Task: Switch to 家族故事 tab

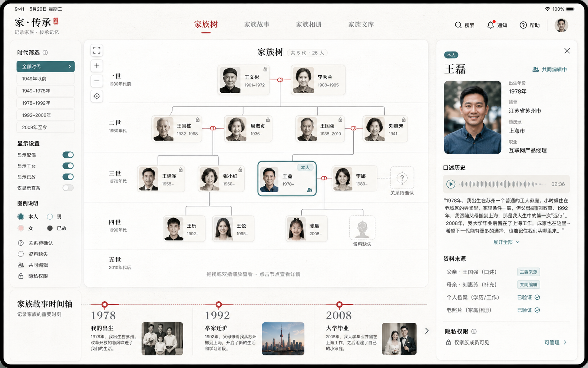Action: click(257, 24)
